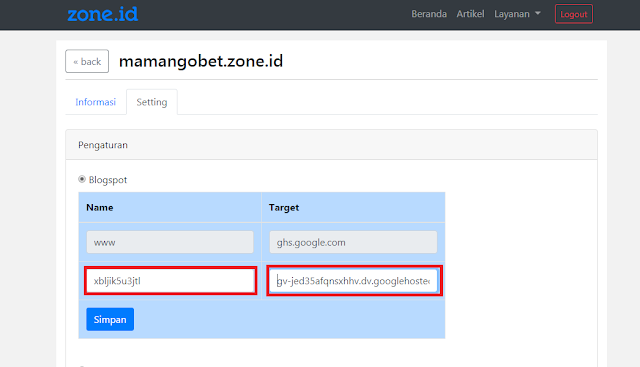Click the Name column header
The height and width of the screenshot is (367, 640).
(170, 207)
